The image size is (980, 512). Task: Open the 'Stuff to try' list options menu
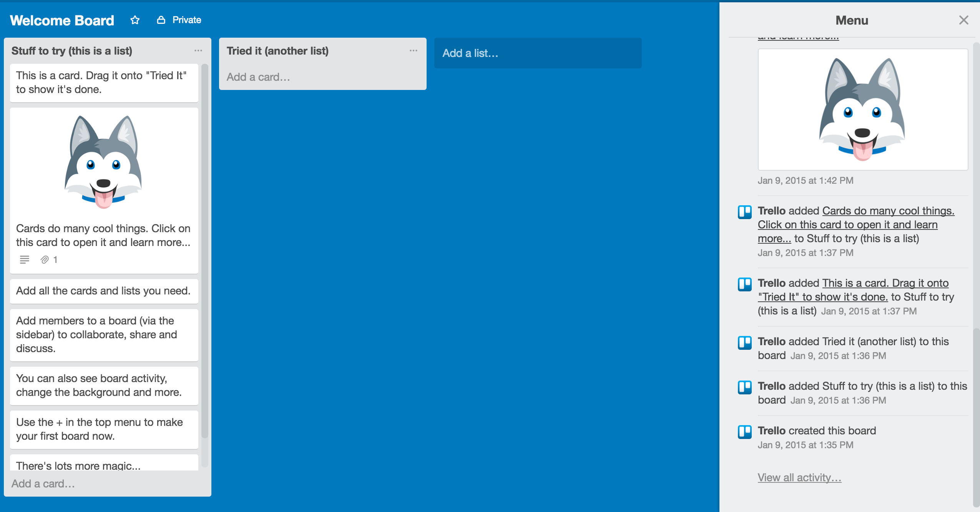[x=198, y=51]
